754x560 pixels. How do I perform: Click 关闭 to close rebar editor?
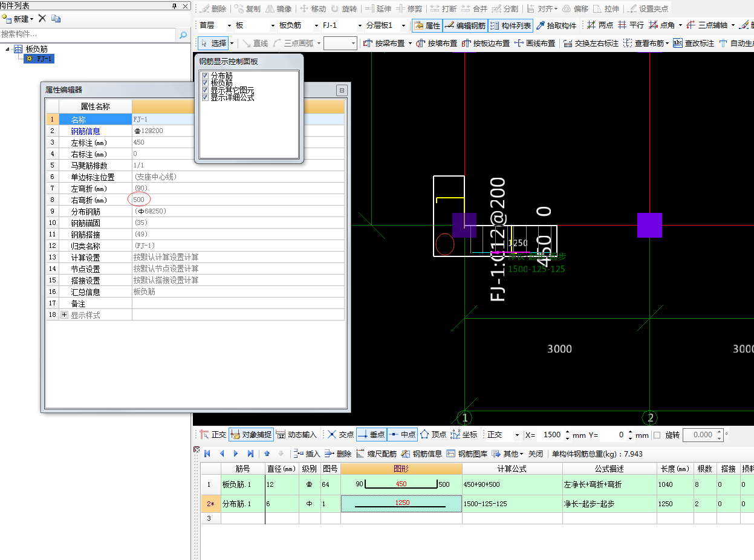[x=536, y=454]
